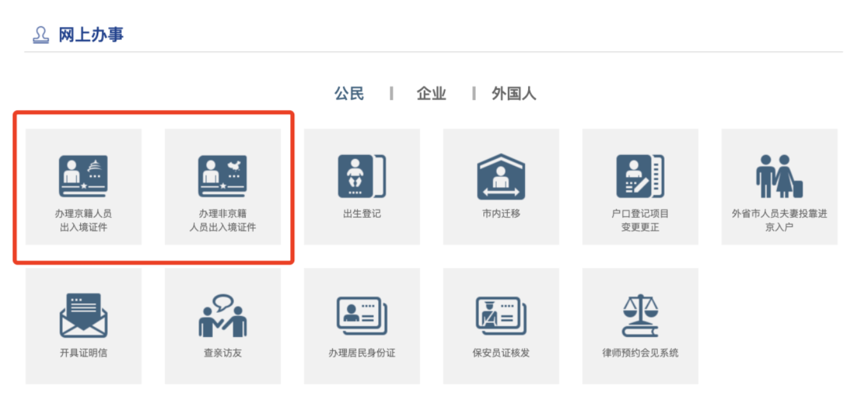Click the non-Beijing resident exit-entry document icon
This screenshot has height=405, width=868.
tap(222, 176)
